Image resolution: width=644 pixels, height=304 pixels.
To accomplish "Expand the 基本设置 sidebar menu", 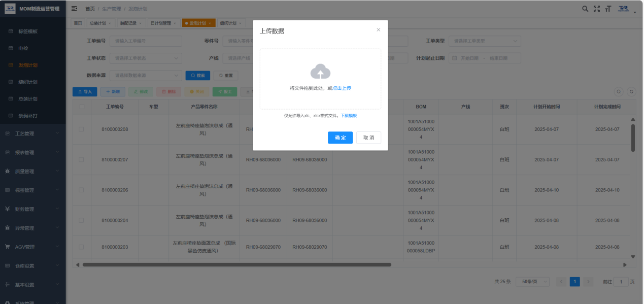I will click(x=32, y=285).
